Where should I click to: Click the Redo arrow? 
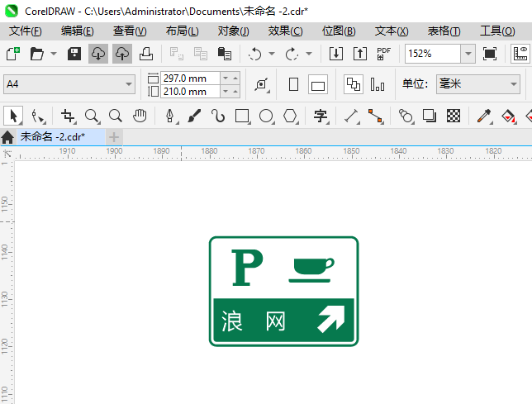click(x=292, y=54)
